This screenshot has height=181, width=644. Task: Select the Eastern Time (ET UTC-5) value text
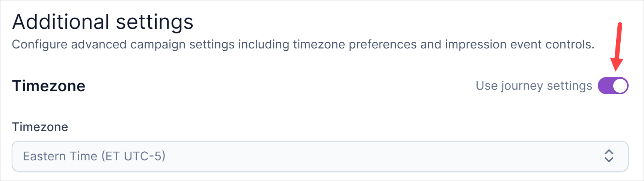click(94, 156)
